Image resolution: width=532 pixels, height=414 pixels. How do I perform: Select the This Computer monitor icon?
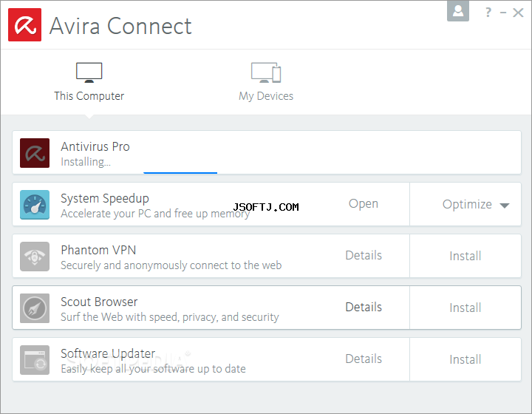(89, 72)
